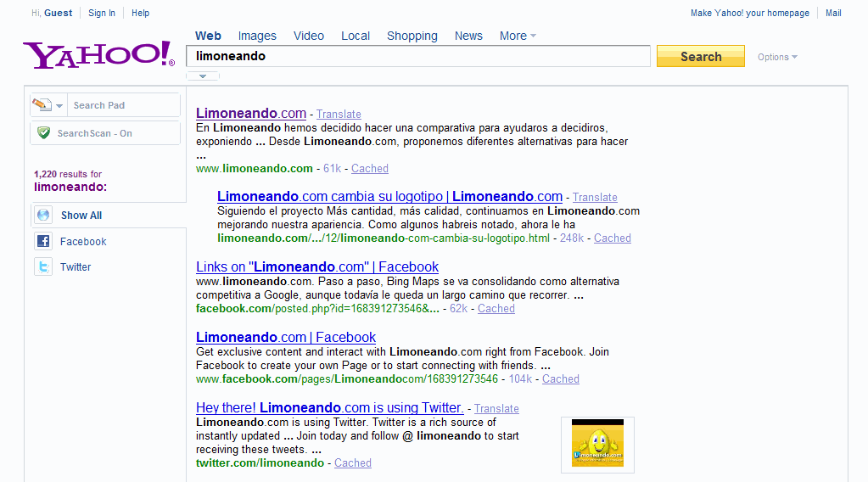
Task: Click into the limoneando search field
Action: [418, 56]
